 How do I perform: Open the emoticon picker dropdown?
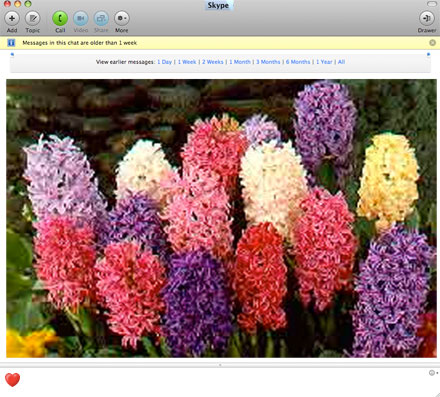point(433,373)
